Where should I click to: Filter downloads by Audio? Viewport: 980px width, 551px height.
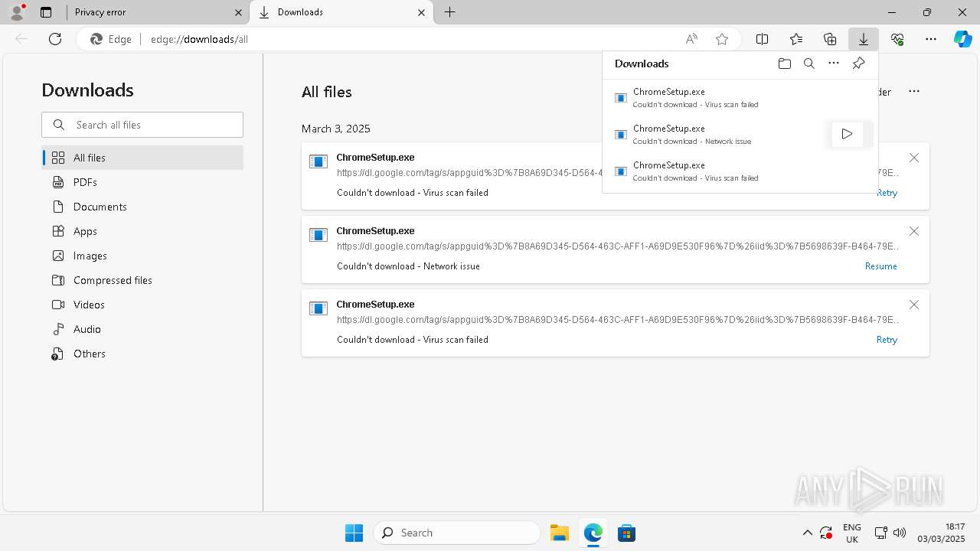tap(142, 329)
